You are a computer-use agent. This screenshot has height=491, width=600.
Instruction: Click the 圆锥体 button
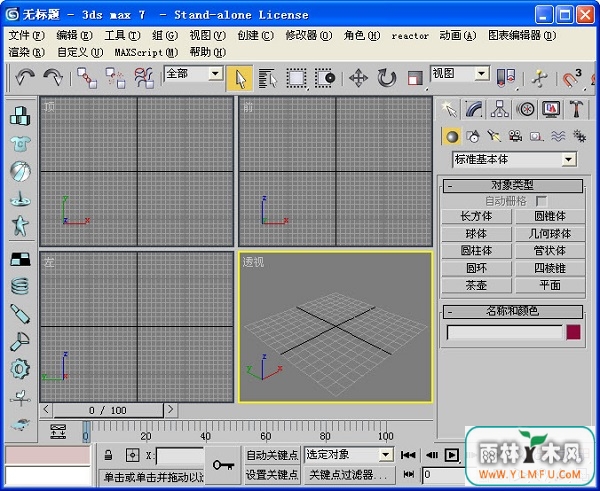tap(550, 216)
